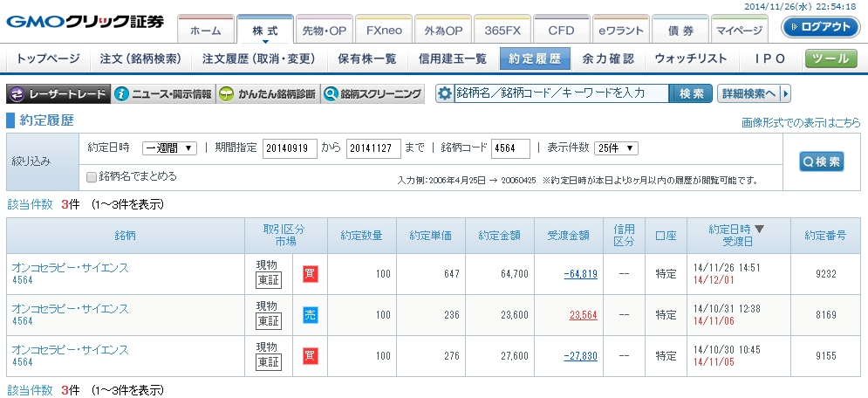The width and height of the screenshot is (868, 398).
Task: Open the 余力確認 menu item
Action: tap(607, 59)
